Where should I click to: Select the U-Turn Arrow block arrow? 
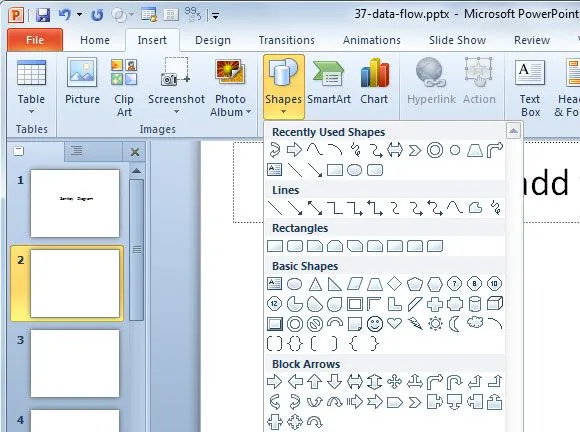click(x=455, y=382)
